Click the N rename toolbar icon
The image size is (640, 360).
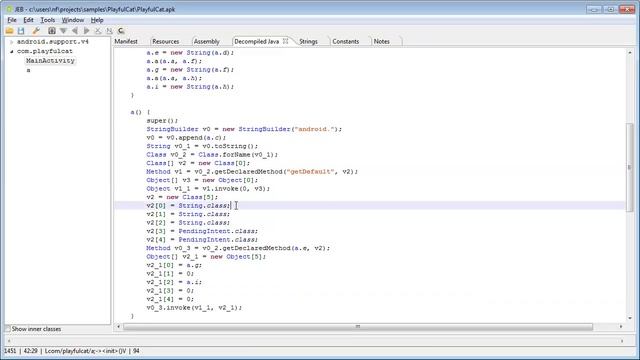(x=109, y=31)
